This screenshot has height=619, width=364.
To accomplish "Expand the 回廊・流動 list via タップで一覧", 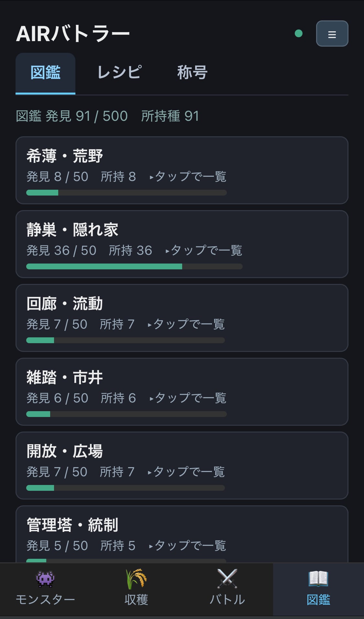I will (186, 324).
